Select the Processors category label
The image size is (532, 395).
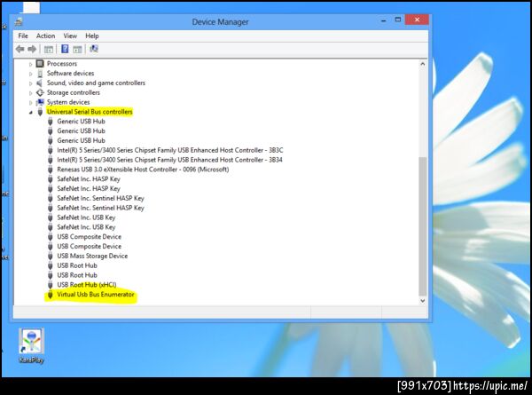(62, 64)
